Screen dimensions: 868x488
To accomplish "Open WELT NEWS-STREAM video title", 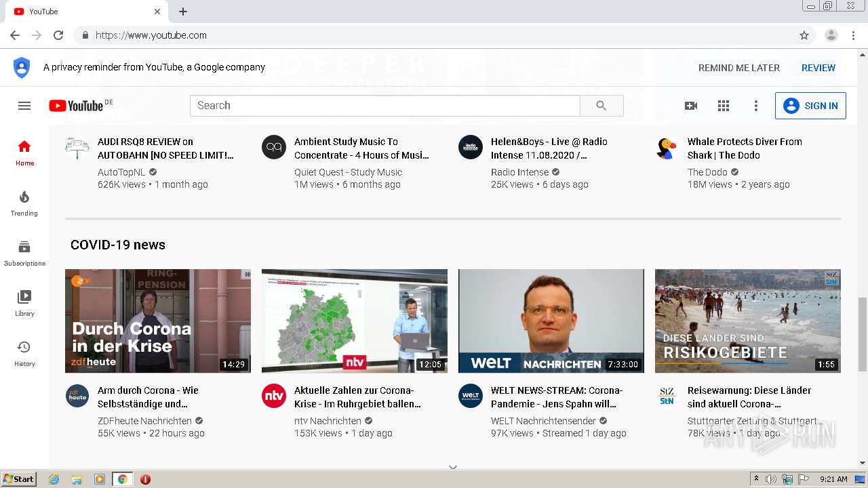I will point(557,397).
